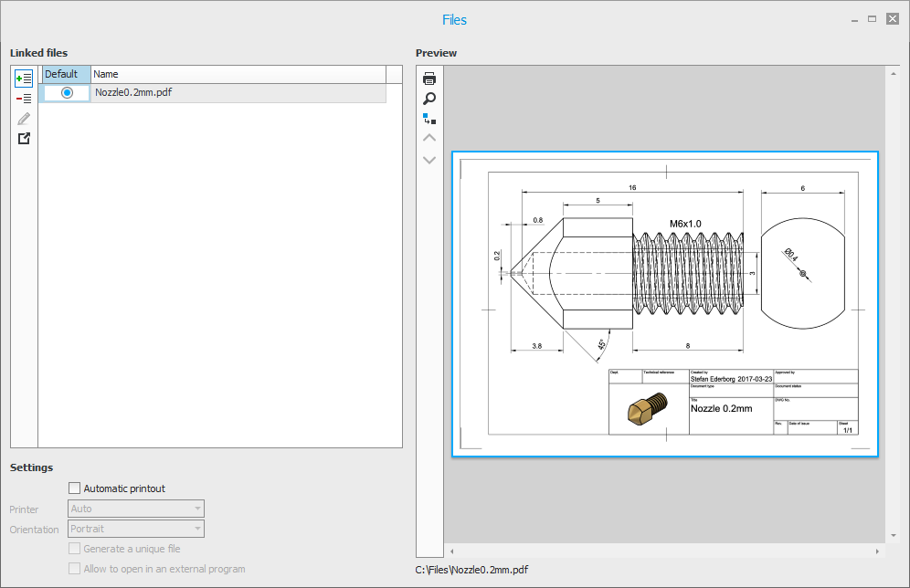Click the next page down arrow
Screen dimensions: 910x588
(x=429, y=160)
